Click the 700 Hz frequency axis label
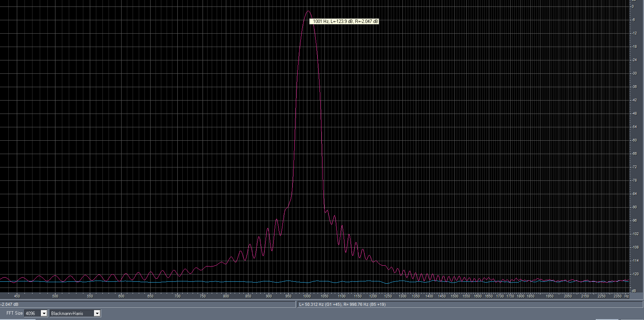The width and height of the screenshot is (644, 320). point(177,296)
